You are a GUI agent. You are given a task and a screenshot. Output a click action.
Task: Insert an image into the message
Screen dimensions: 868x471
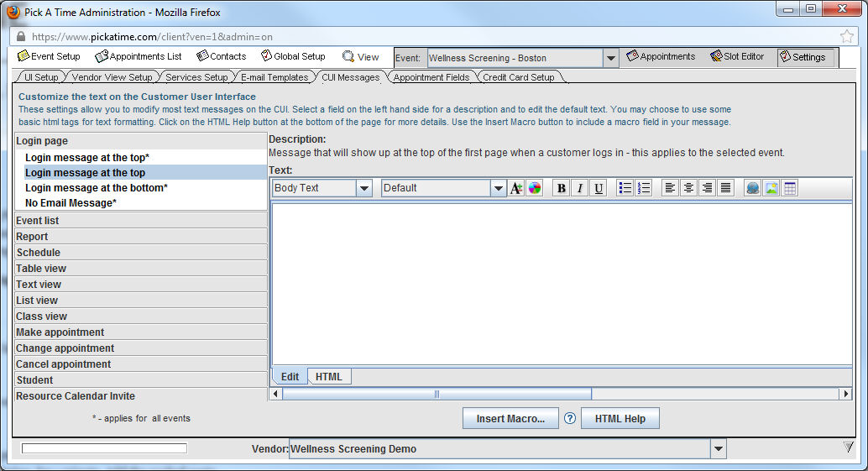(x=771, y=188)
